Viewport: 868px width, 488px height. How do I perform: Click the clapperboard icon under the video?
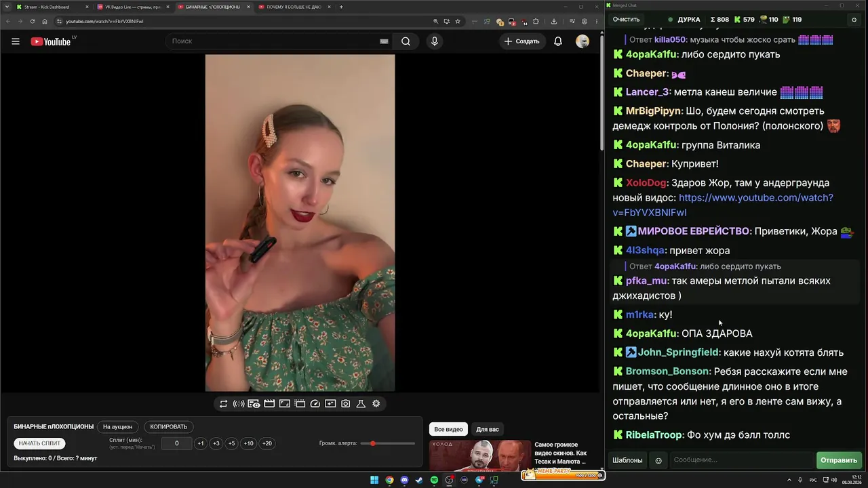269,404
